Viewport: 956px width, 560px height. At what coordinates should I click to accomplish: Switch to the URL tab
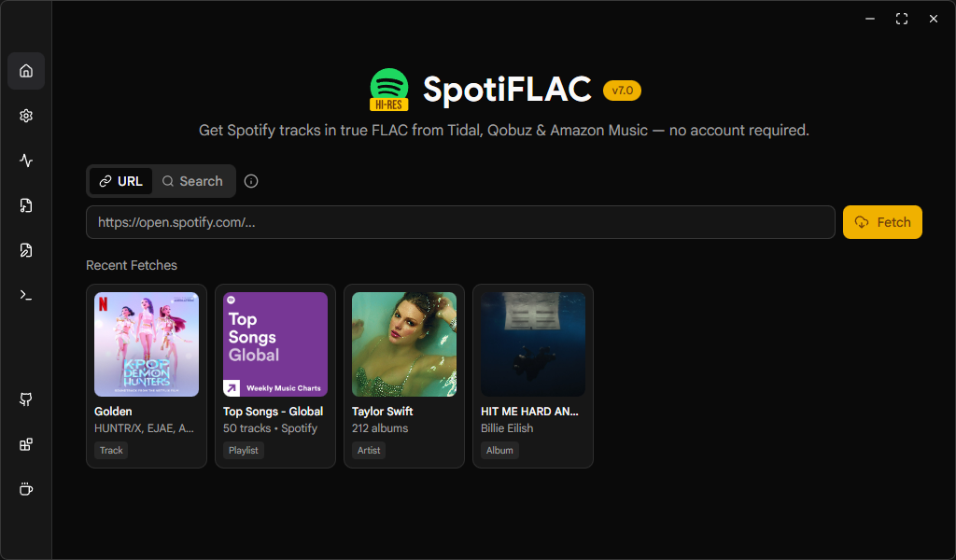point(121,181)
